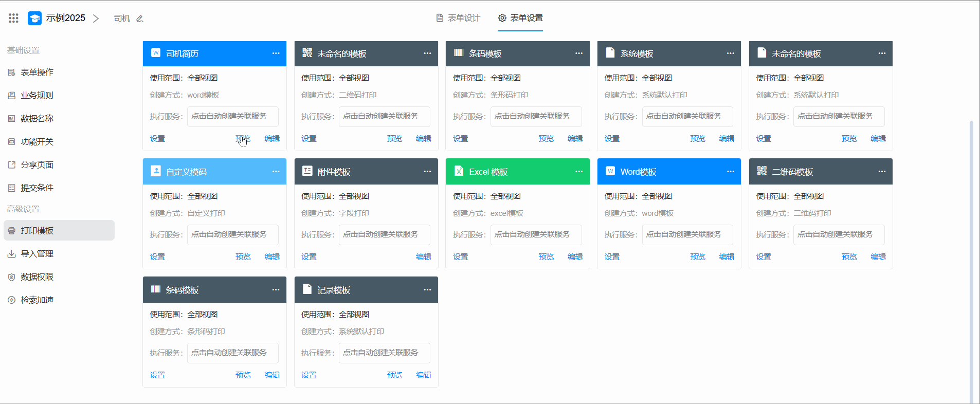Image resolution: width=980 pixels, height=404 pixels.
Task: Open 数据权限 in the sidebar
Action: click(x=37, y=277)
